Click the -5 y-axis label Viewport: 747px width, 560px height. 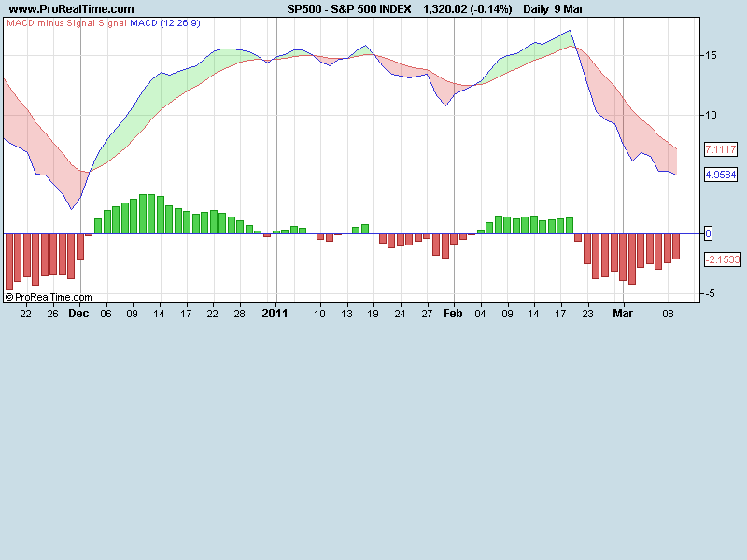(x=710, y=293)
